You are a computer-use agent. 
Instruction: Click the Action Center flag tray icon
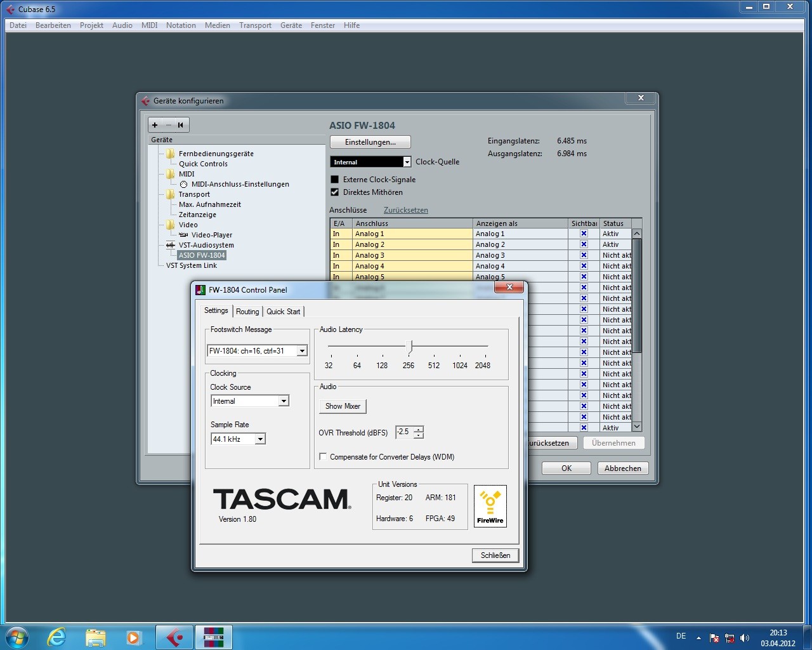714,638
